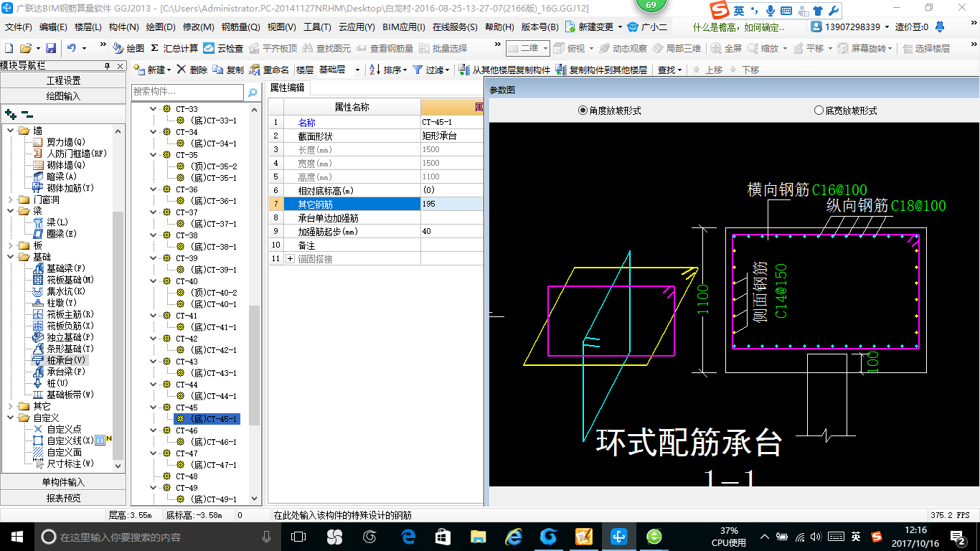Screen dimensions: 980x551
Task: Open the BIM应用(I) menu
Action: click(x=404, y=27)
